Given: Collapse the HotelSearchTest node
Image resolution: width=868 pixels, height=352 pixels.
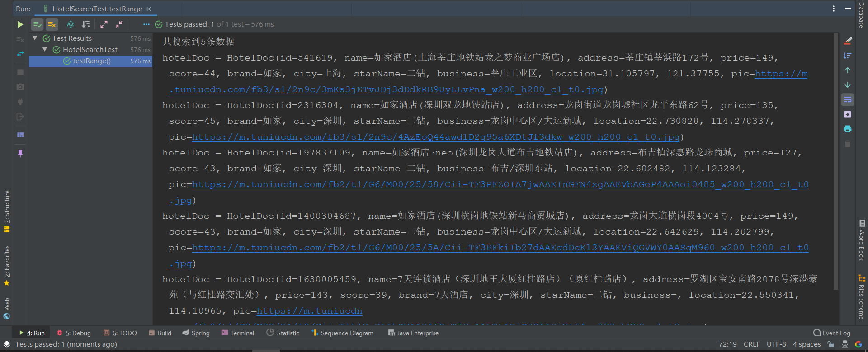Looking at the screenshot, I should [45, 49].
